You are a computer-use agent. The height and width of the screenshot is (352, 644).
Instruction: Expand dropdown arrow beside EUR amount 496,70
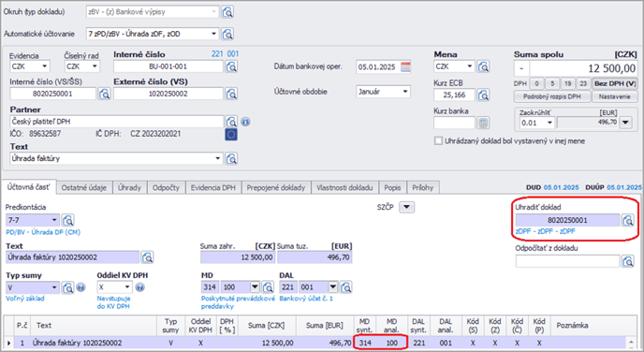[x=625, y=123]
